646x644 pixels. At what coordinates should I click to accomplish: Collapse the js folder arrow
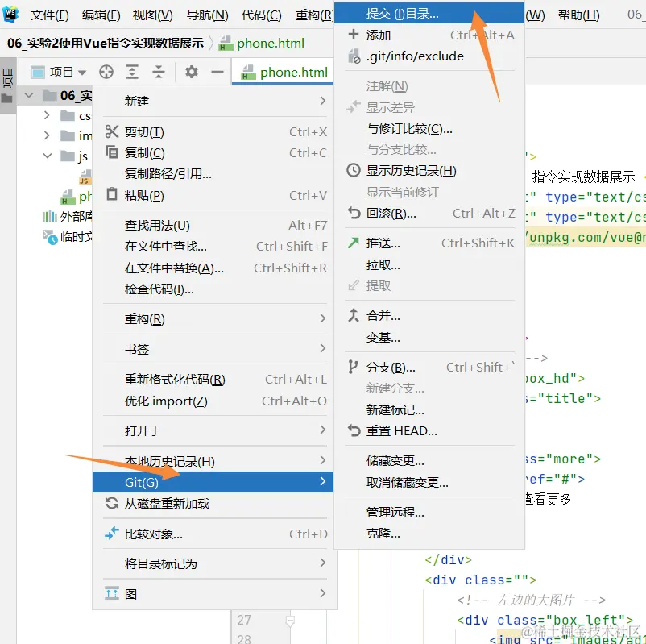(45, 155)
